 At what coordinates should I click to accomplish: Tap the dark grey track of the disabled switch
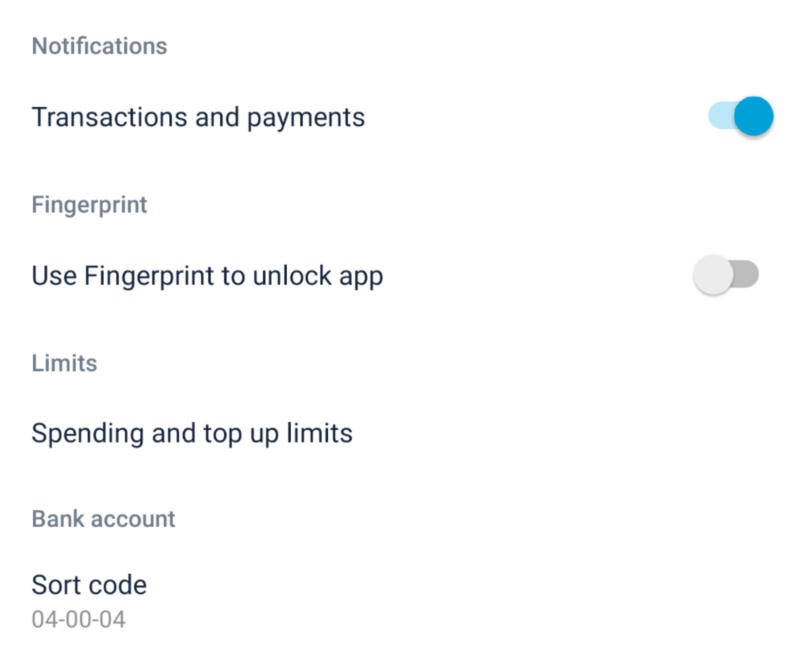pyautogui.click(x=747, y=274)
